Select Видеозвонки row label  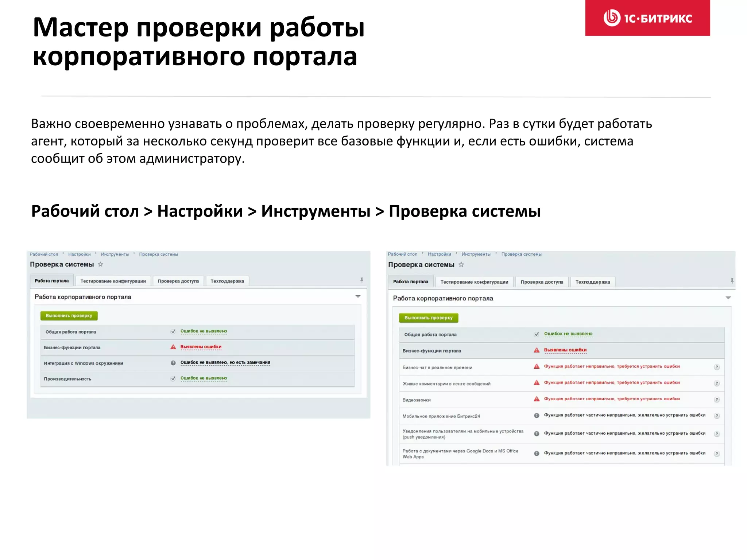click(x=417, y=400)
